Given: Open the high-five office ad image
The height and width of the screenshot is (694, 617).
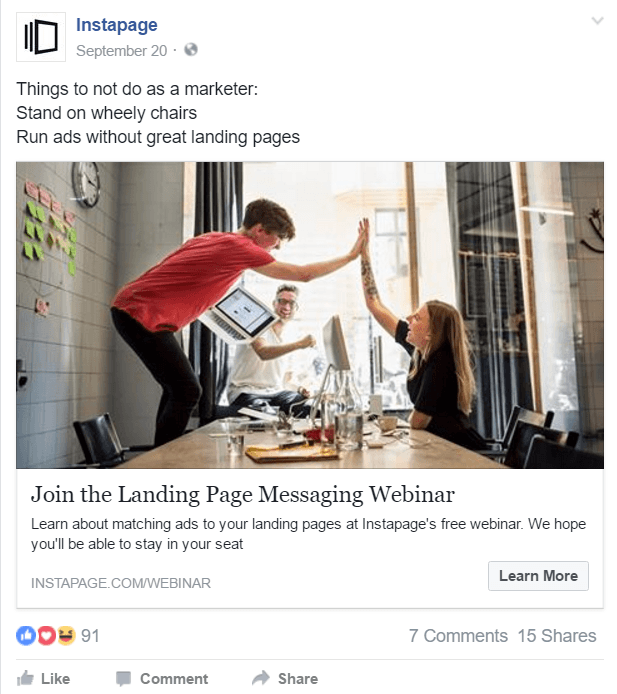Looking at the screenshot, I should click(310, 315).
